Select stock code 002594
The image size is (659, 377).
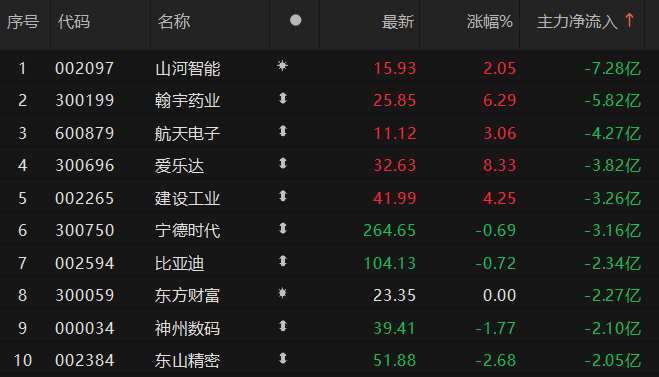click(x=84, y=263)
